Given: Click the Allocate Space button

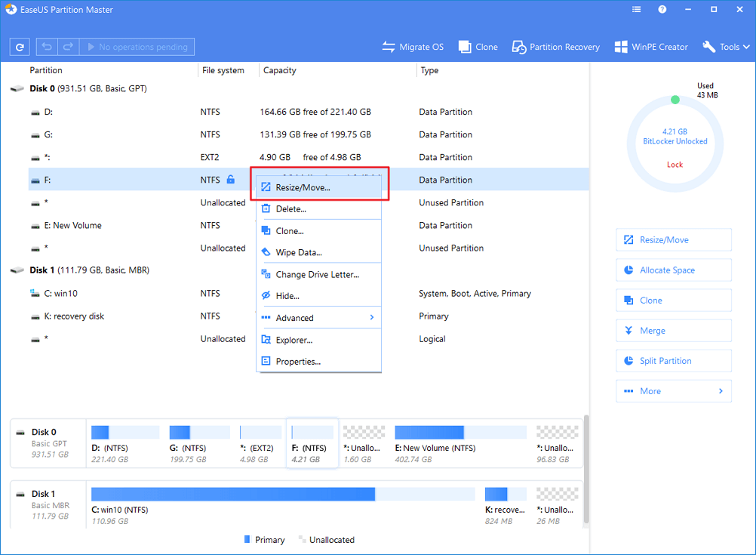Looking at the screenshot, I should pos(674,270).
